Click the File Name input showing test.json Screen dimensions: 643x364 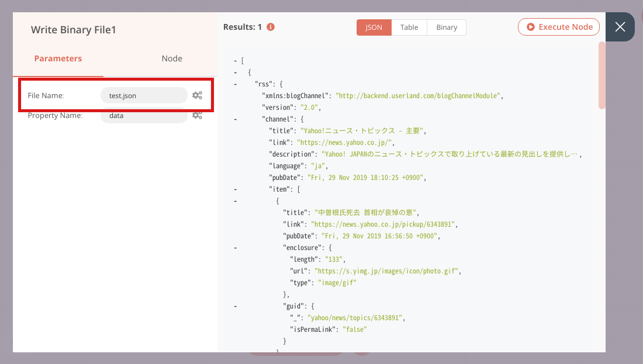pos(144,95)
